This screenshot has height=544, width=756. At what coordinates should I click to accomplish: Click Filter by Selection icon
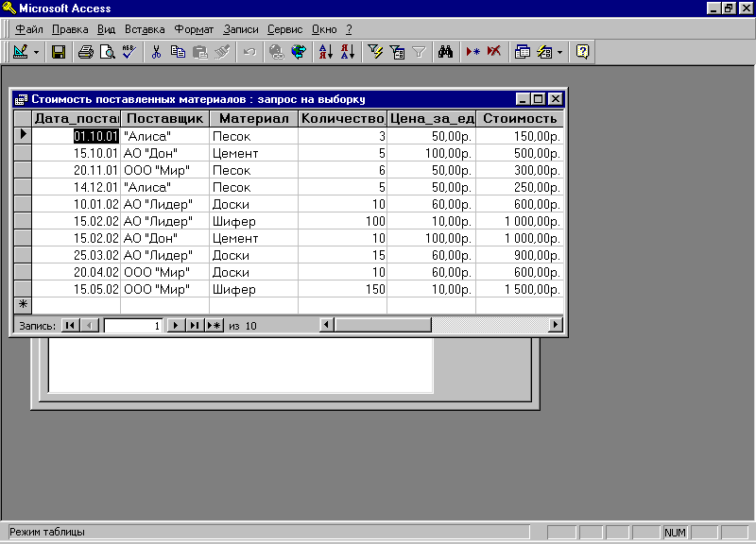pyautogui.click(x=375, y=52)
